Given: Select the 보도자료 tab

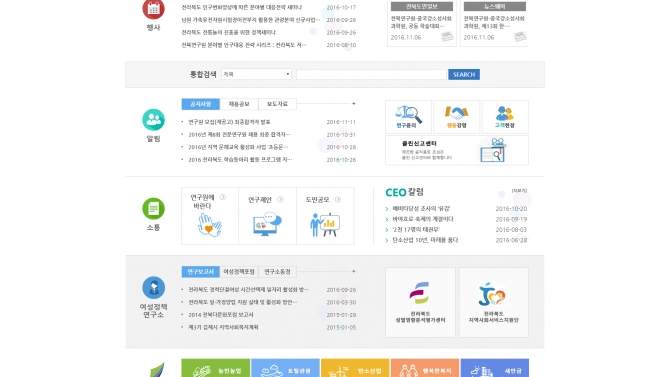Looking at the screenshot, I should pyautogui.click(x=277, y=104).
